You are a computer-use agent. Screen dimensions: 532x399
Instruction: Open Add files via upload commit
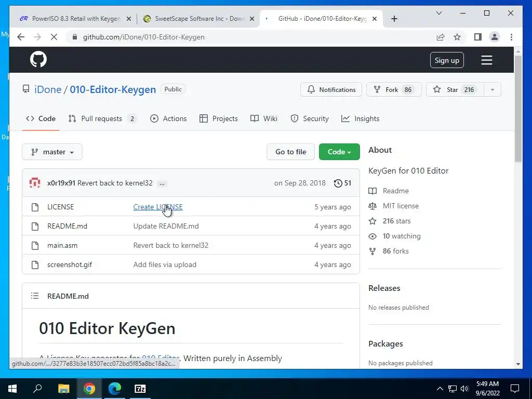[165, 264]
